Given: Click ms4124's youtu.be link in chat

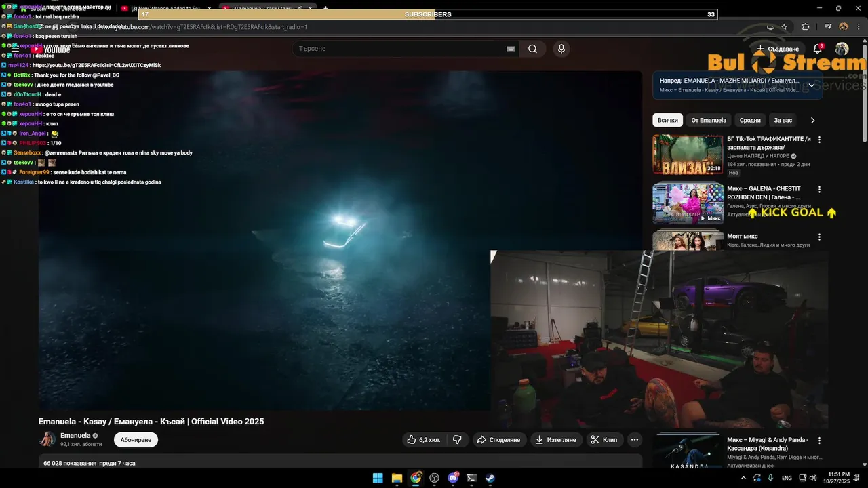Looking at the screenshot, I should (x=96, y=65).
